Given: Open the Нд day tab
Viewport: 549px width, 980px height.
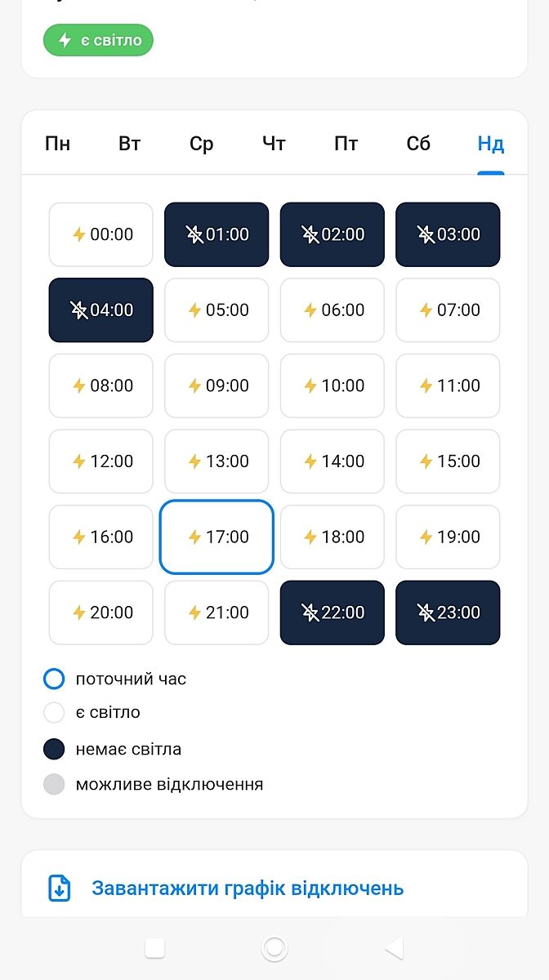Looking at the screenshot, I should 490,145.
